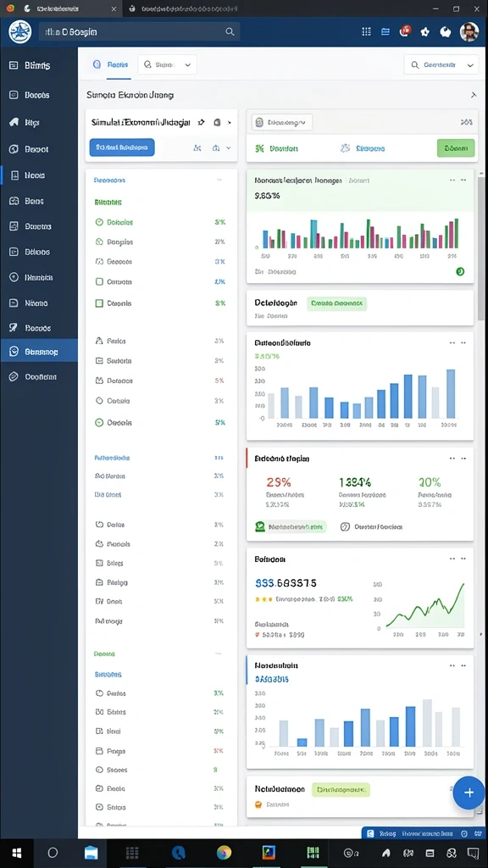Image resolution: width=488 pixels, height=868 pixels.
Task: Click the white gear-like icon in the header
Action: [x=425, y=31]
